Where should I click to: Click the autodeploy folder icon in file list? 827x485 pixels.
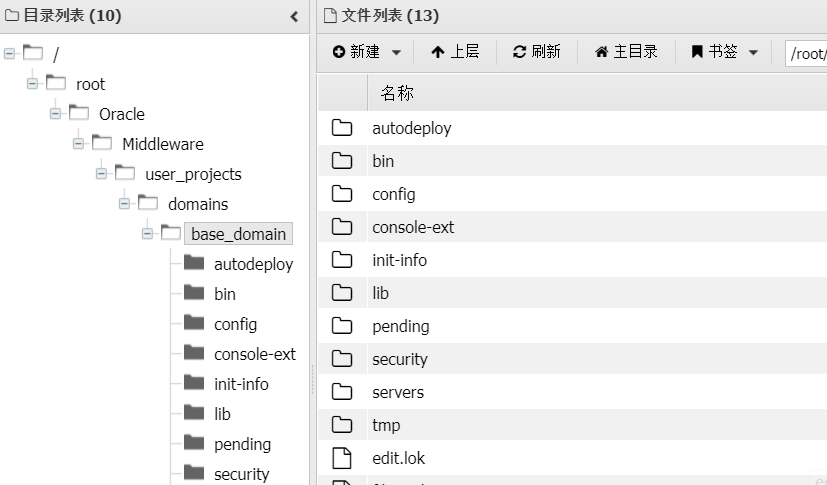(x=342, y=128)
